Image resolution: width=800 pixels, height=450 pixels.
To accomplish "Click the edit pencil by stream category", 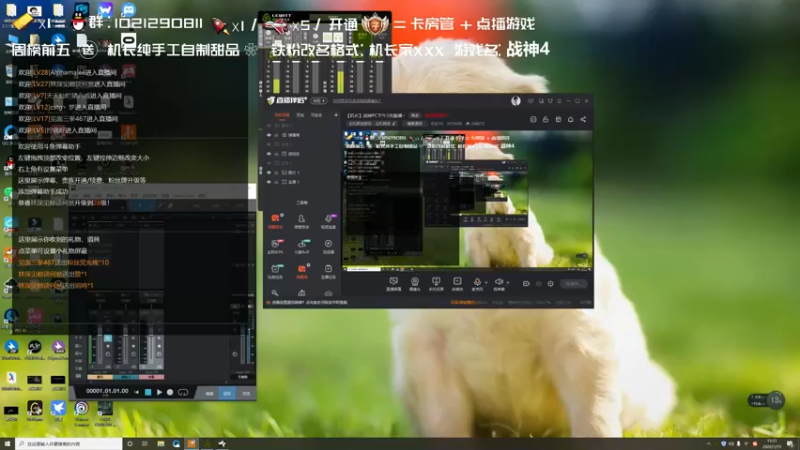I will [x=394, y=123].
